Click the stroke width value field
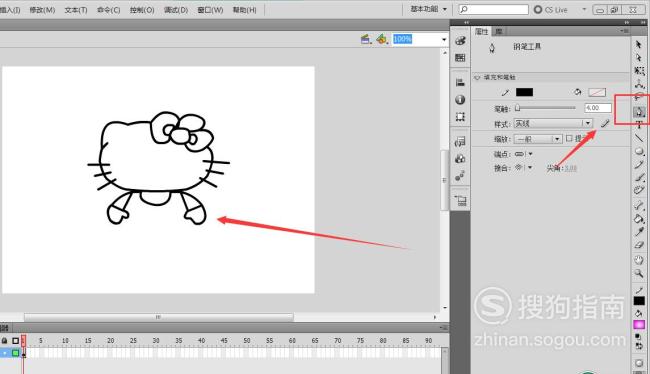 (598, 108)
